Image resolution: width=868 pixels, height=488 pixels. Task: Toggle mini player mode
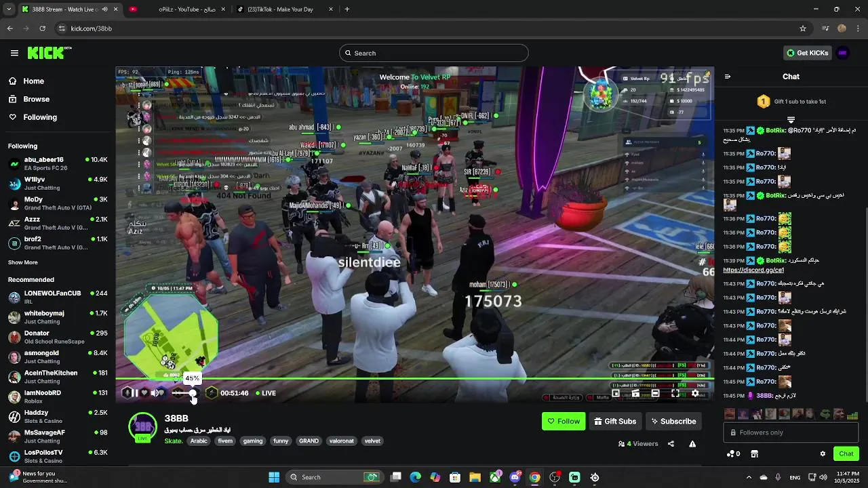tap(616, 393)
